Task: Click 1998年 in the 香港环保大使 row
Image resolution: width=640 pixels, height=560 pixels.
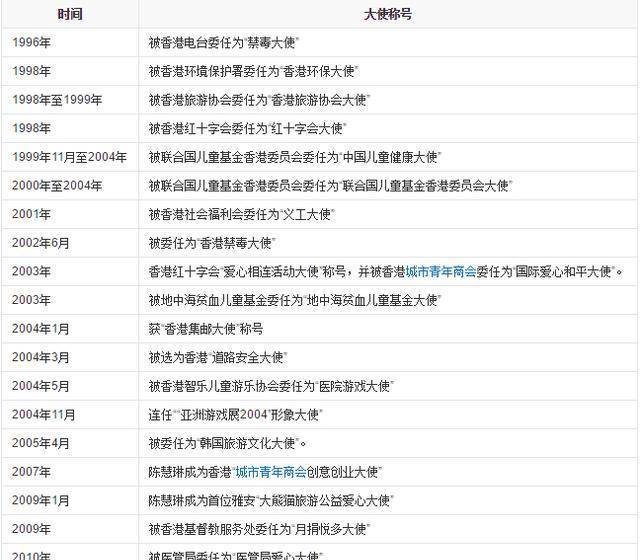Action: (x=31, y=71)
